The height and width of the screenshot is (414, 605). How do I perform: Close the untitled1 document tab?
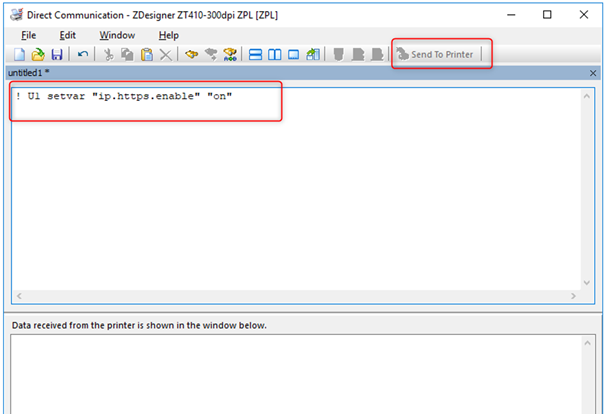(x=593, y=73)
